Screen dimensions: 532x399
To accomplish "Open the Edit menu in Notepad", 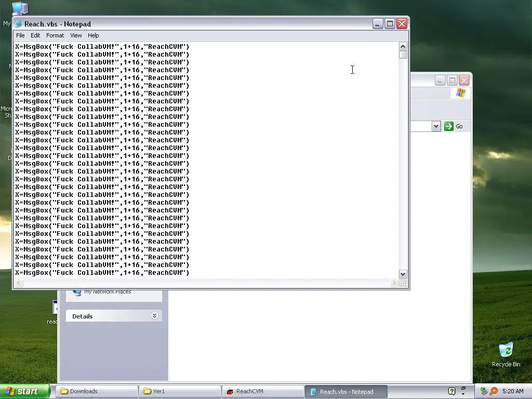I will (x=35, y=35).
